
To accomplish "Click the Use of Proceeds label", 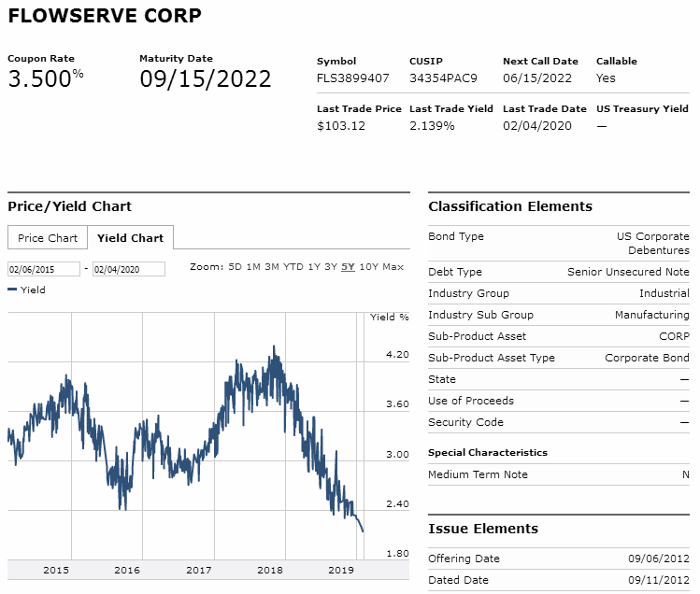I will 471,401.
